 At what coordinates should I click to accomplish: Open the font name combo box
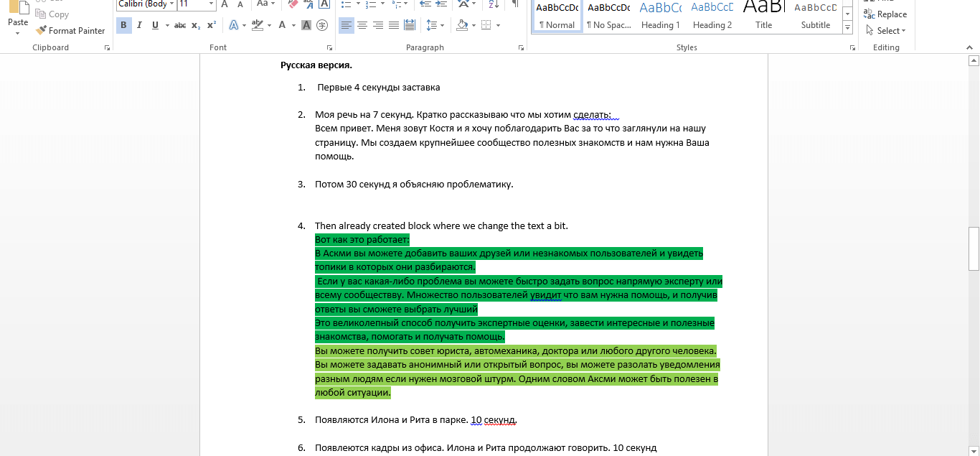pos(146,4)
